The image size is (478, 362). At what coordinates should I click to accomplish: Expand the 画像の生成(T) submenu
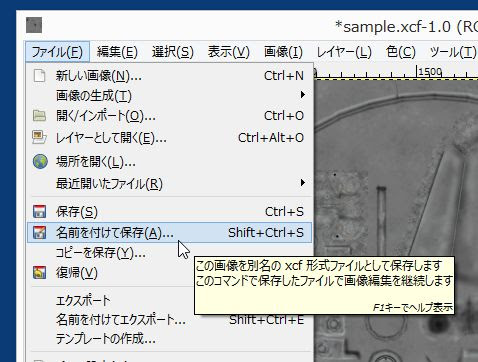point(169,96)
